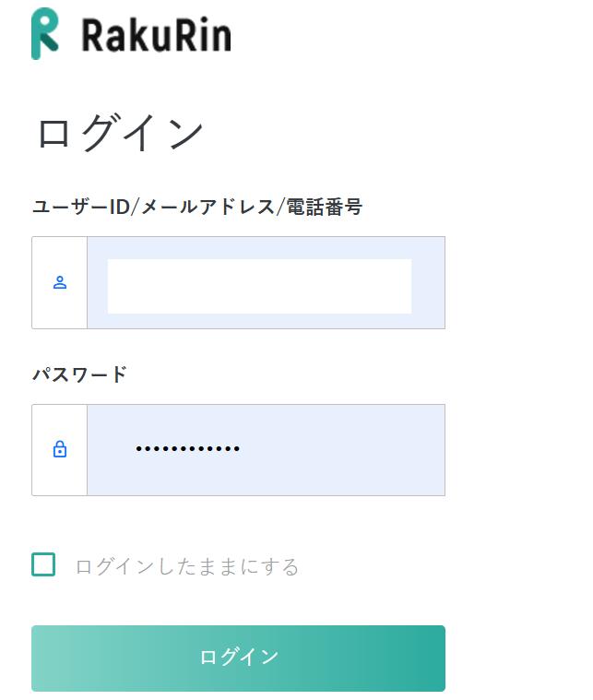
Task: Select the padlock icon box
Action: (x=59, y=450)
